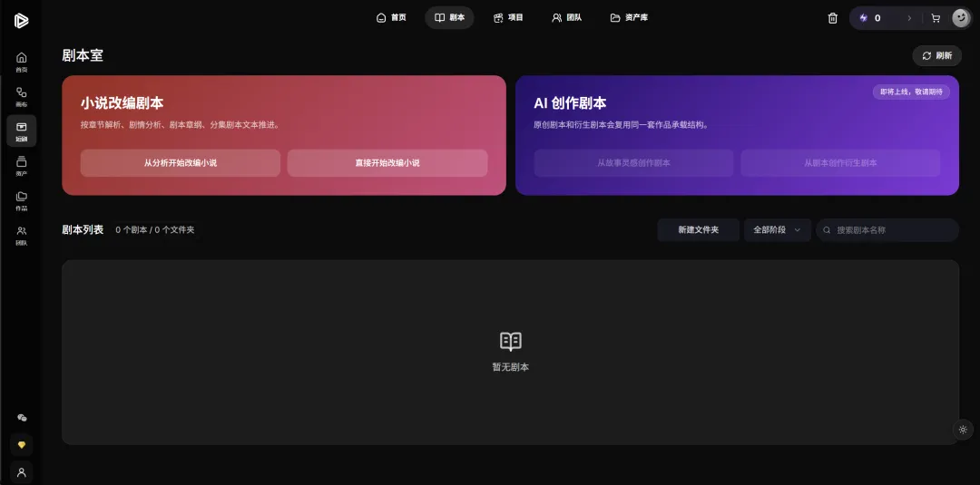Open the 作品 works sidebar item
Screen dimensions: 980x485
click(21, 200)
